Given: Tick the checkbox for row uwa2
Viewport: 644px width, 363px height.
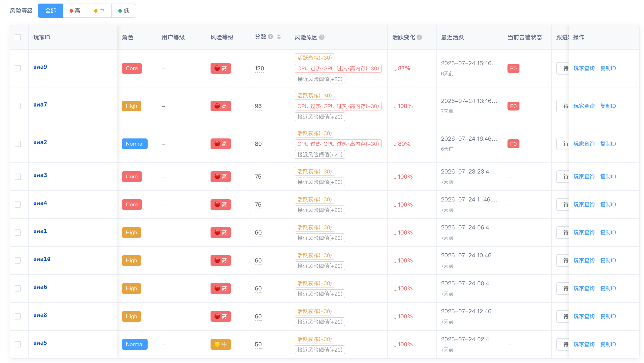Looking at the screenshot, I should [x=18, y=144].
